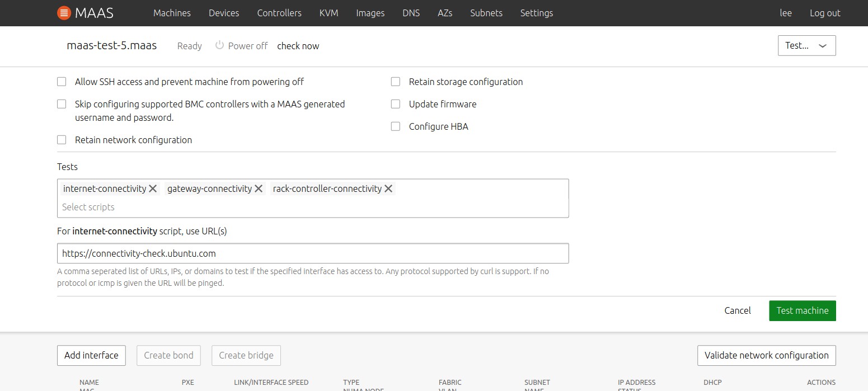The width and height of the screenshot is (868, 391).
Task: Tick the Configure HBA checkbox
Action: (396, 126)
